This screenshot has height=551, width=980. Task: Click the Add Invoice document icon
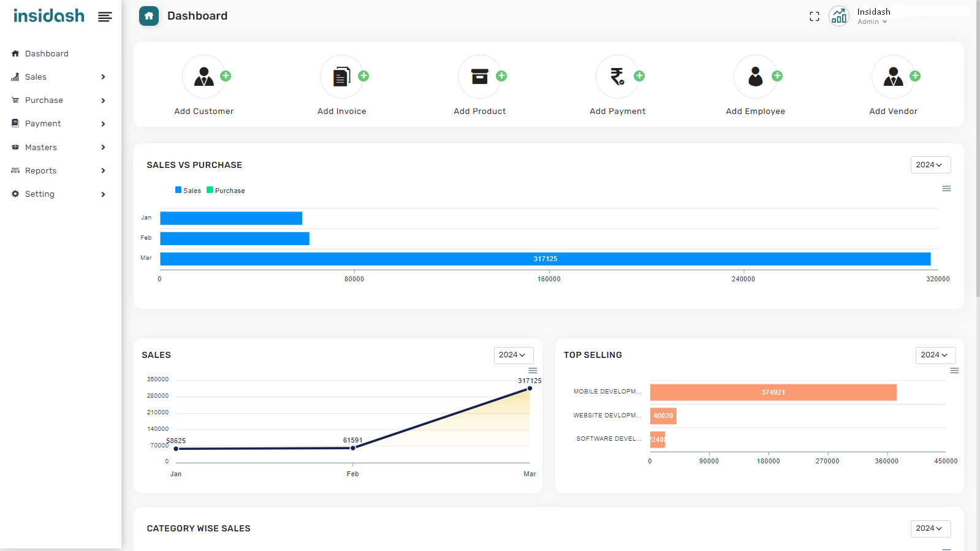coord(342,77)
